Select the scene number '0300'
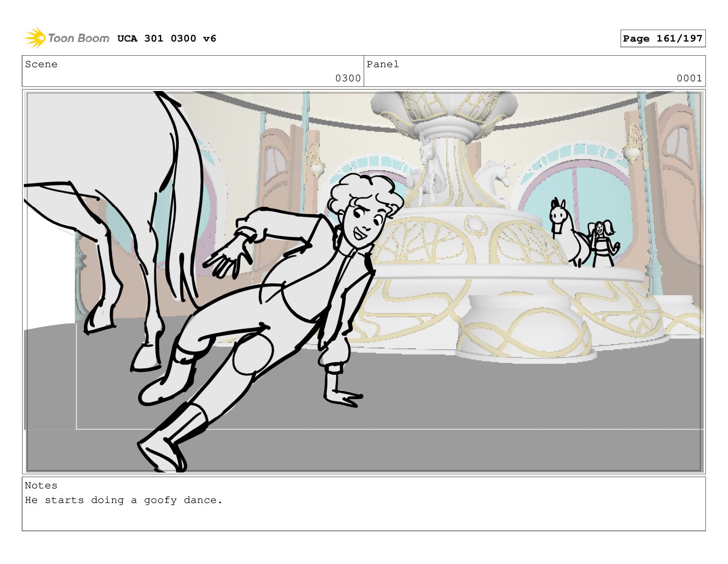 click(348, 78)
